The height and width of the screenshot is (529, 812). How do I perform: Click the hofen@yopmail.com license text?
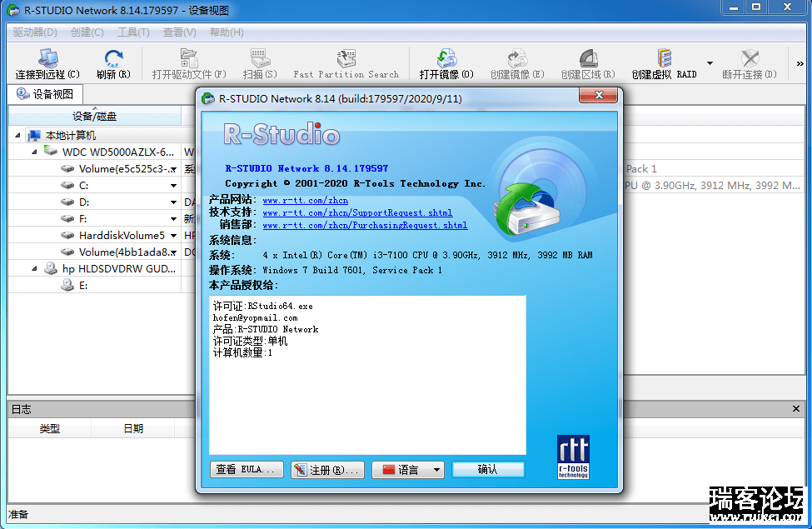coord(256,318)
